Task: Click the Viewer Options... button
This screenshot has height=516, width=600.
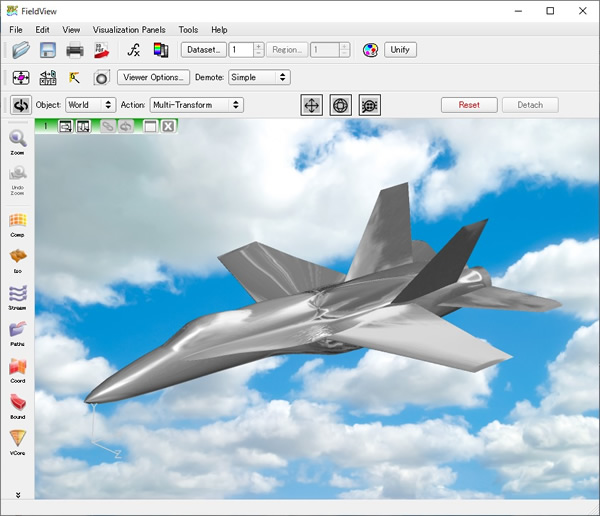Action: (153, 77)
